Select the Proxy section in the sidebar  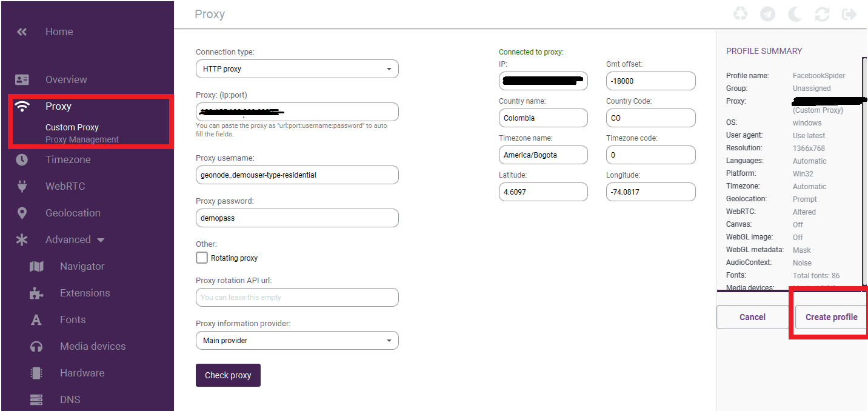[x=58, y=106]
